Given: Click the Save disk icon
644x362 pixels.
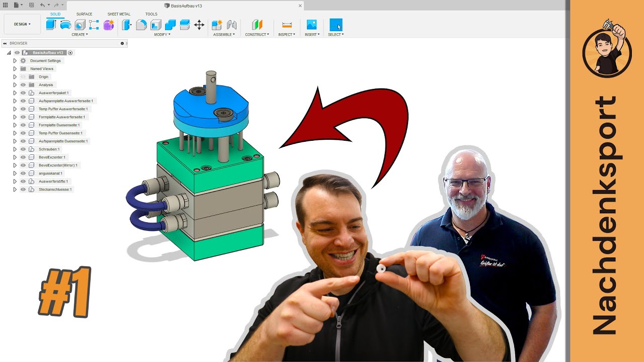Looking at the screenshot, I should click(31, 5).
